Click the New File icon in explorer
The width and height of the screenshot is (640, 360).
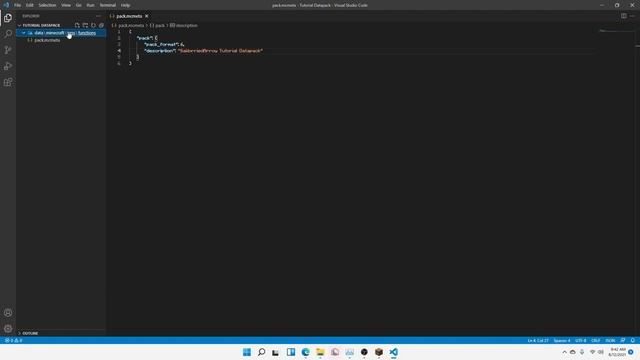click(77, 25)
